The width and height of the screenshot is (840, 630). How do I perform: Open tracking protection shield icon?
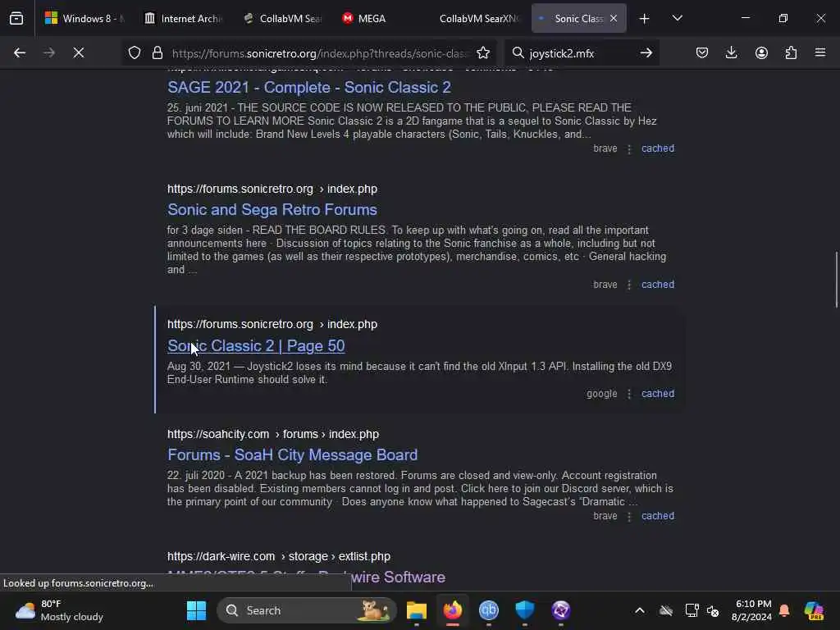click(135, 52)
